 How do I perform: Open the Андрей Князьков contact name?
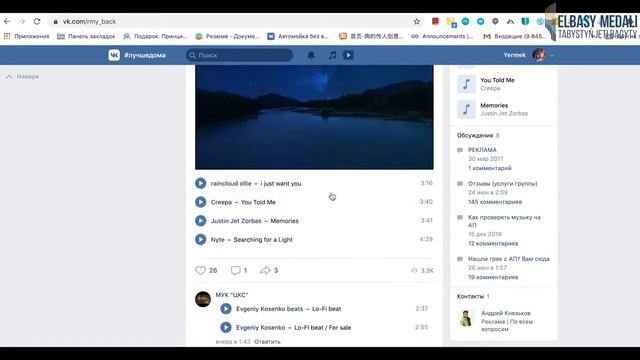pyautogui.click(x=506, y=313)
